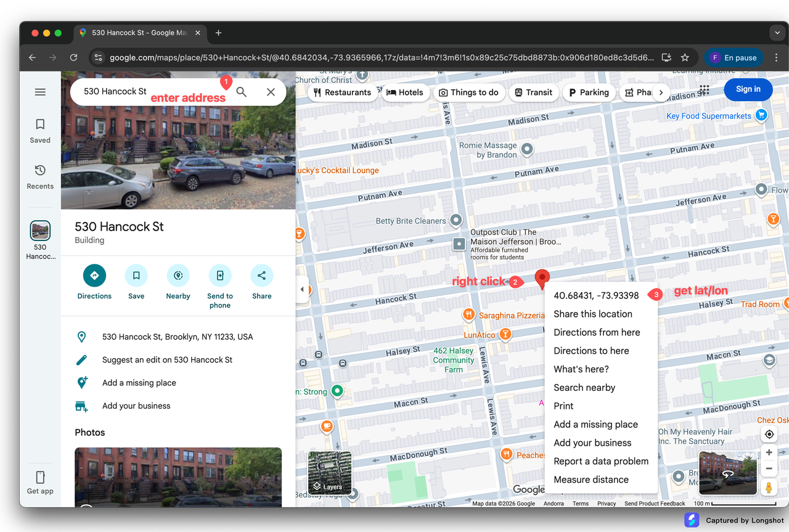Click the red pin on map
This screenshot has height=532, width=789.
coord(542,279)
